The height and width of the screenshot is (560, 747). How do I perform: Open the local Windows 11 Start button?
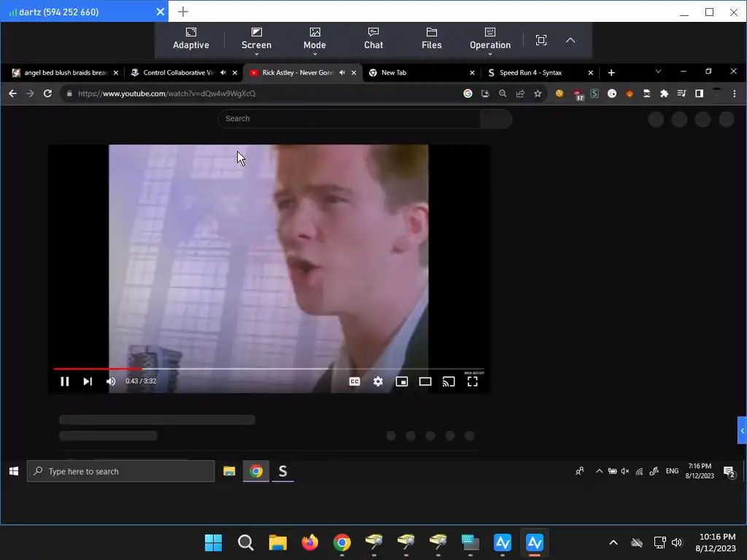pyautogui.click(x=213, y=542)
